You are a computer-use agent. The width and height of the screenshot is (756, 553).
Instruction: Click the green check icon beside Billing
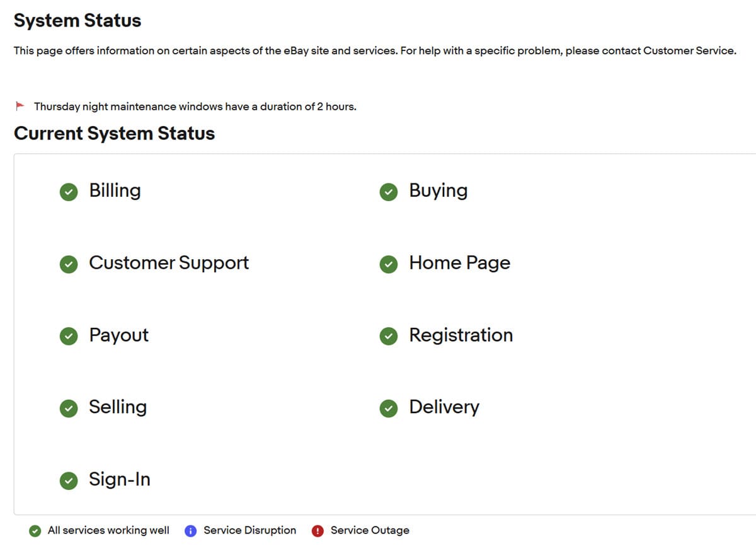69,192
